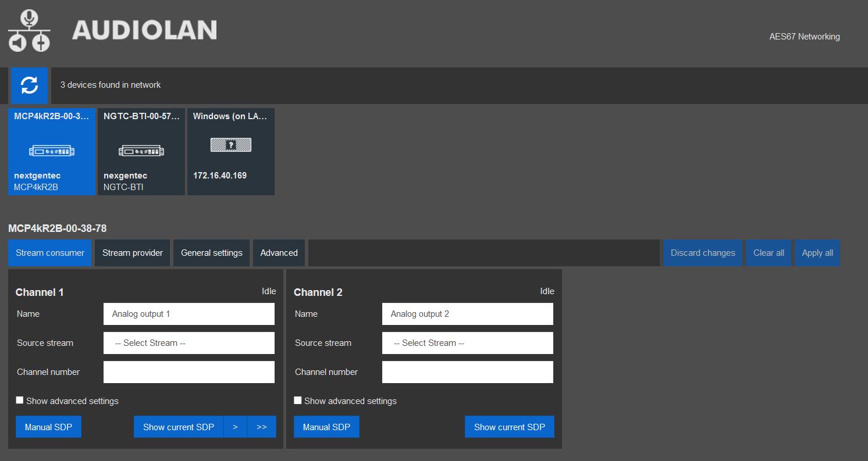Click rack device icon in NGTC-BTI card
This screenshot has height=461, width=868.
[141, 151]
